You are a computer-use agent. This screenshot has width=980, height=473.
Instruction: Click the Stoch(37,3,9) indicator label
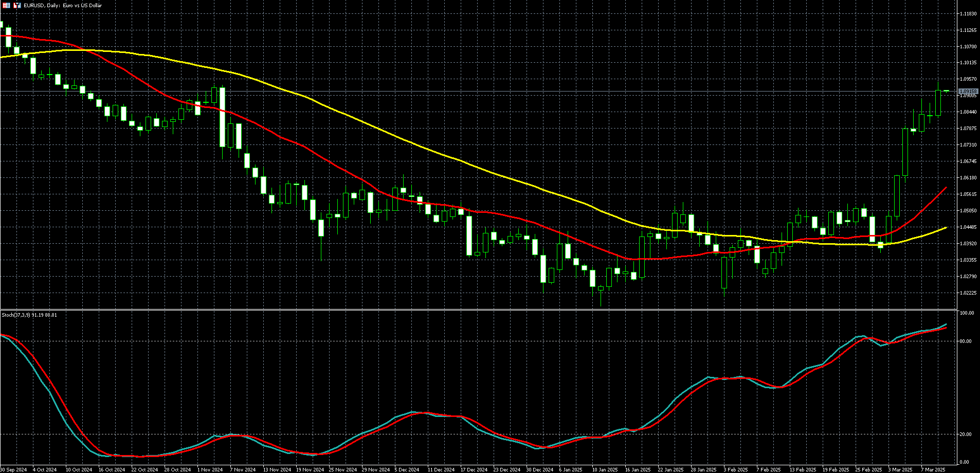coord(29,315)
